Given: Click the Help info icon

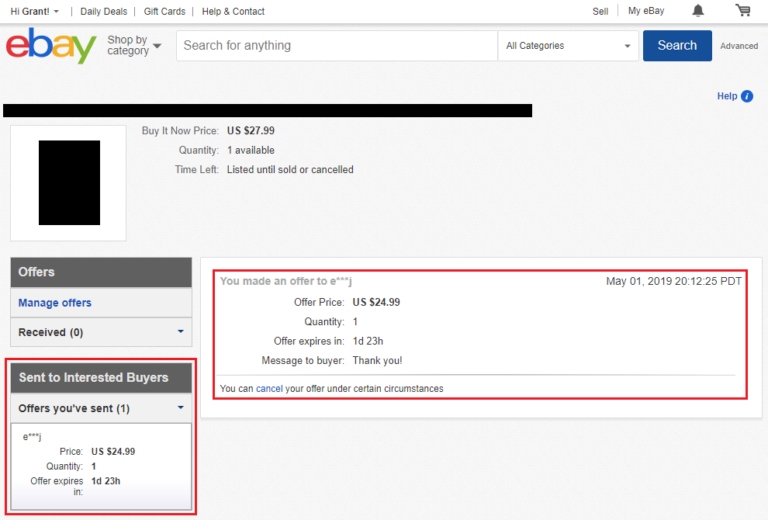Looking at the screenshot, I should pyautogui.click(x=747, y=96).
